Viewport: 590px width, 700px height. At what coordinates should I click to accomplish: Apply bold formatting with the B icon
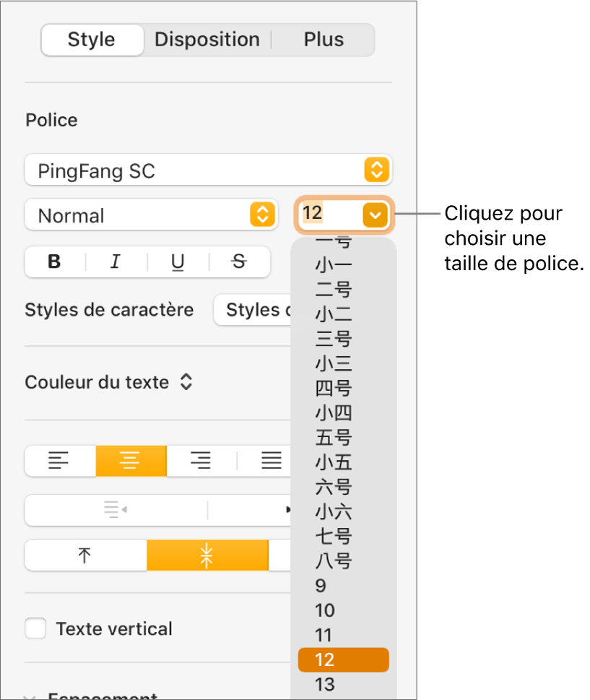click(x=53, y=262)
